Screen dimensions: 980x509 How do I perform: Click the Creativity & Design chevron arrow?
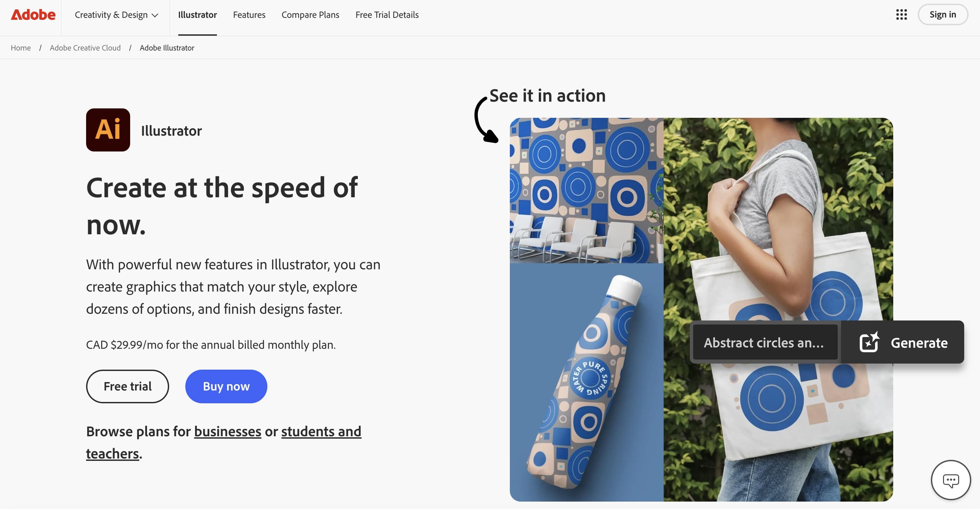(x=155, y=15)
